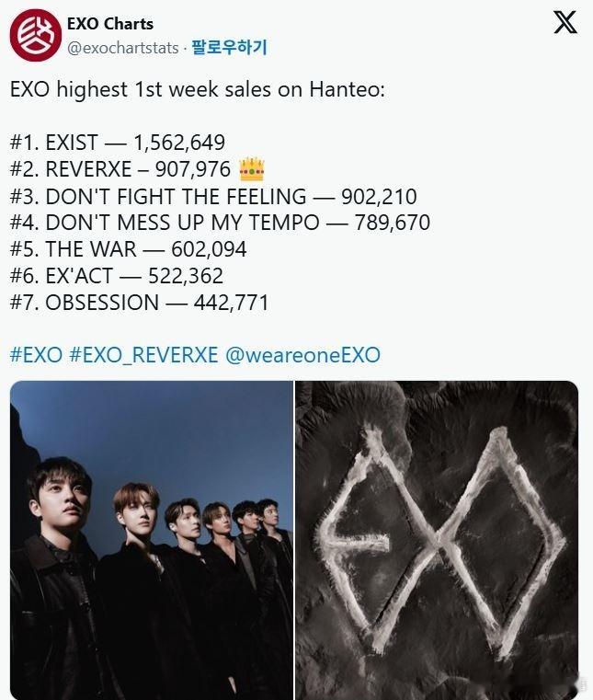Open the EXO Charts profile avatar
The width and height of the screenshot is (593, 700).
tap(36, 35)
